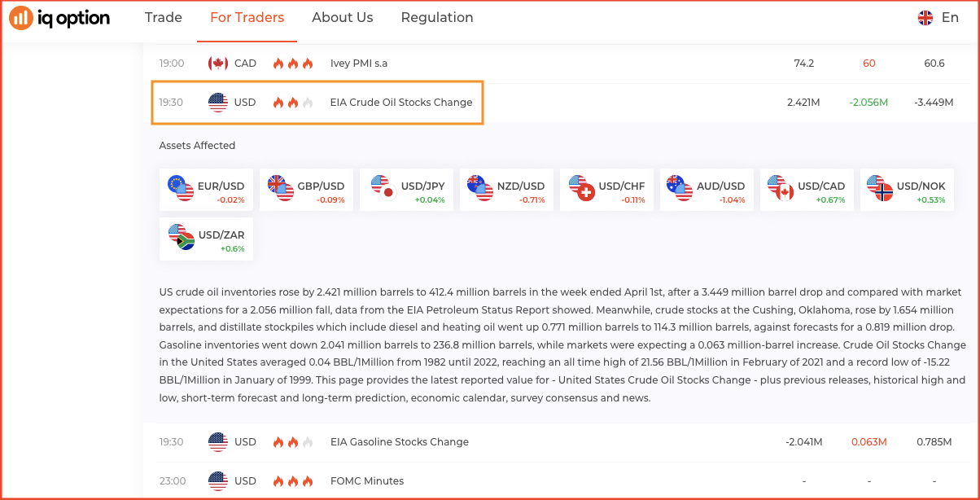Viewport: 980px width, 500px height.
Task: Click the 60.6 previous value
Action: point(934,63)
